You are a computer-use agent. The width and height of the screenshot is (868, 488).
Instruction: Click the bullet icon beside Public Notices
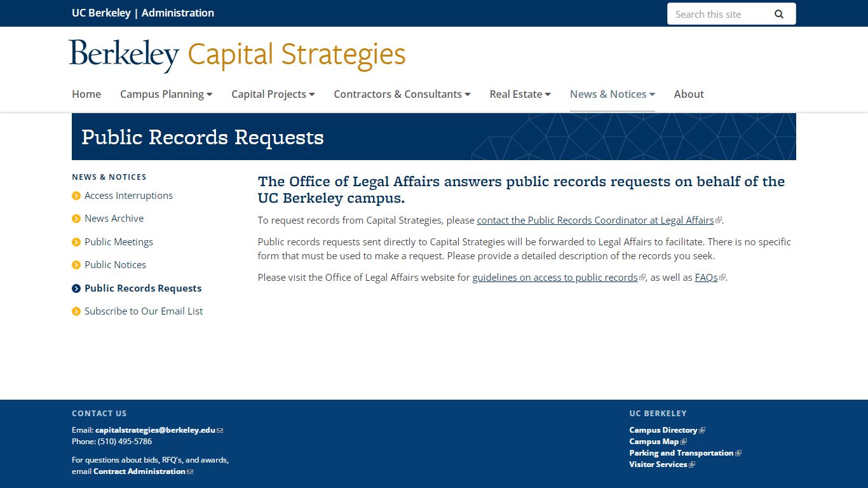(76, 265)
